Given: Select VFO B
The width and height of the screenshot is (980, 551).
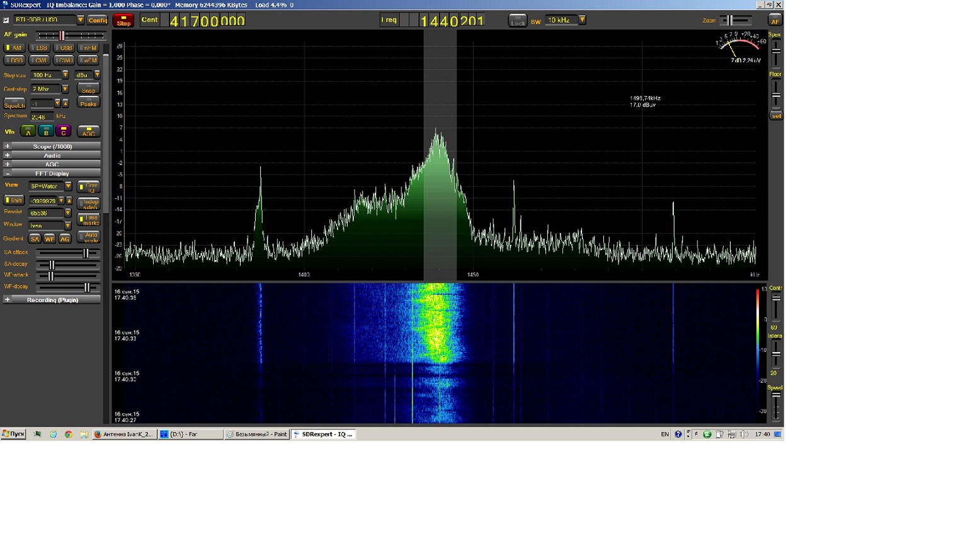Looking at the screenshot, I should coord(46,131).
